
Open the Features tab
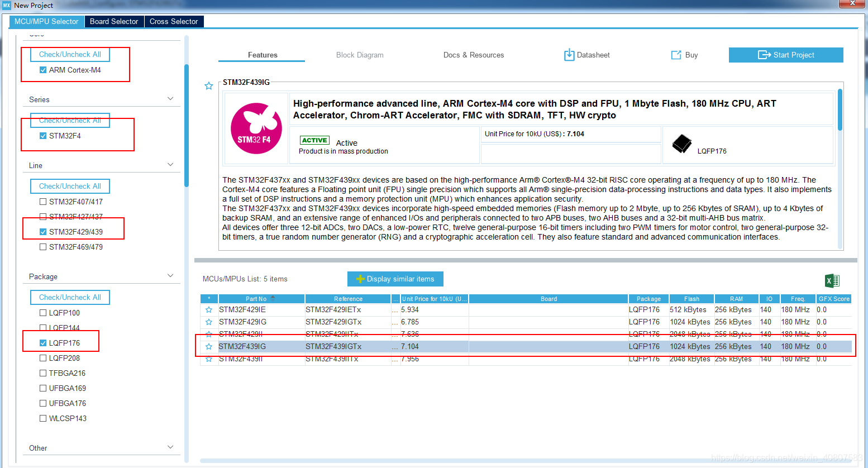(x=263, y=55)
